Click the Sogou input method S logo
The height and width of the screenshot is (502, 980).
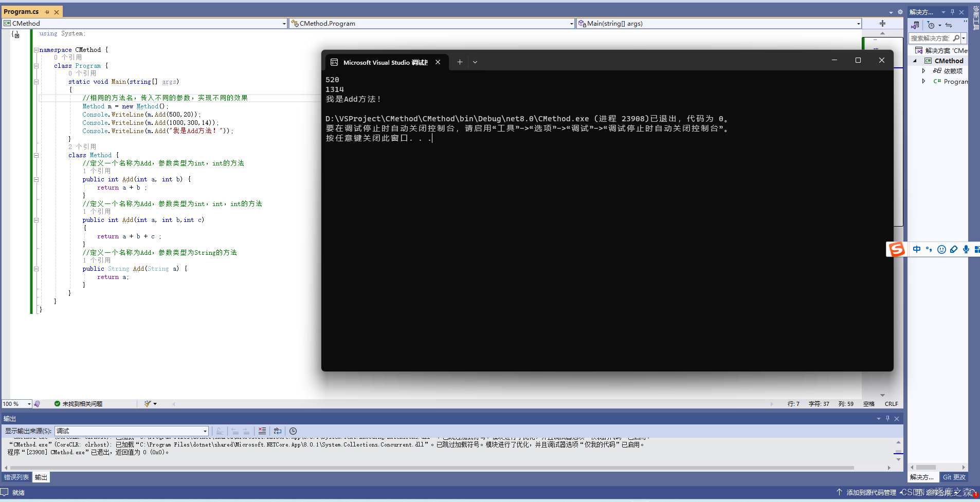click(897, 249)
